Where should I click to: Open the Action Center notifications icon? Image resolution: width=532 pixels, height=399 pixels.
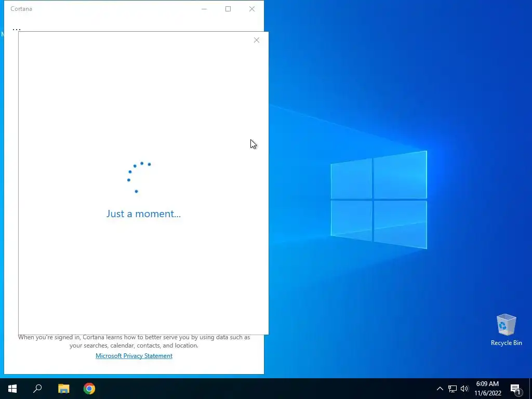coord(516,389)
